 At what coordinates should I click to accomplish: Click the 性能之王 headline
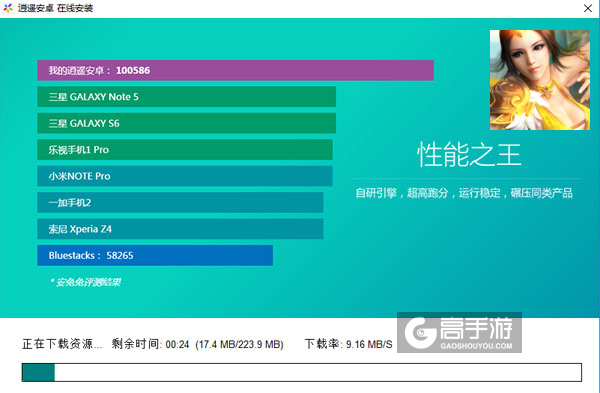coord(469,155)
